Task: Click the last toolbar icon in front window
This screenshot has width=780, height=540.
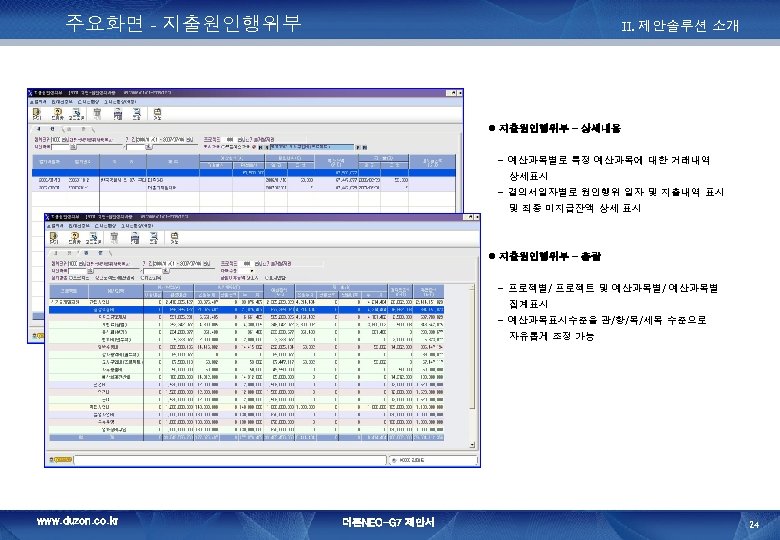Action: (x=175, y=238)
